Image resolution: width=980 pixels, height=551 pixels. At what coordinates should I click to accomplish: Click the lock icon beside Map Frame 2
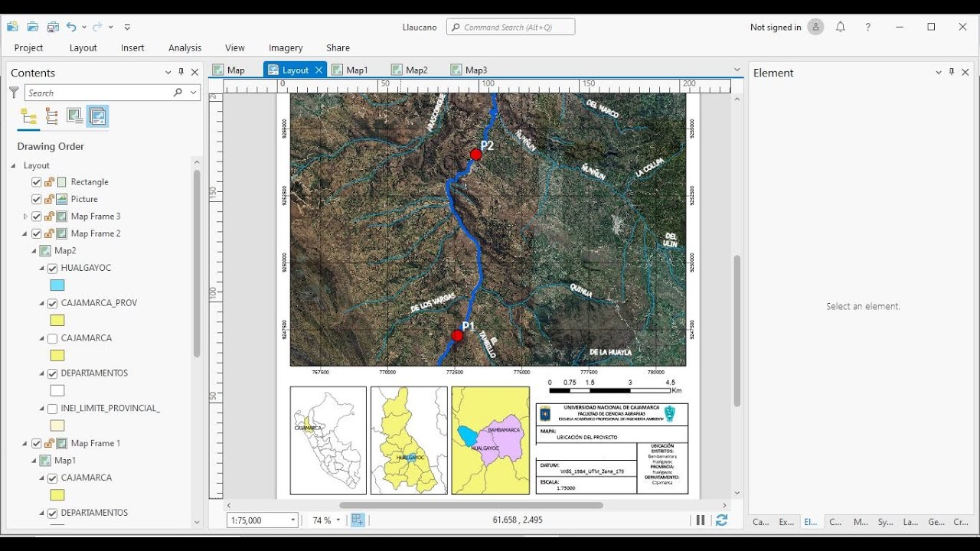[x=49, y=233]
